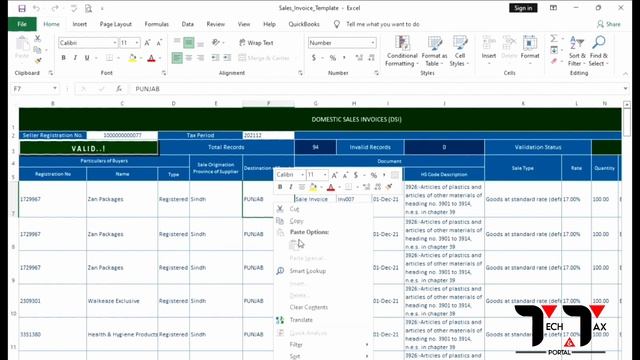Click Bold on the mini toolbar
640x360 pixels.
pos(280,187)
